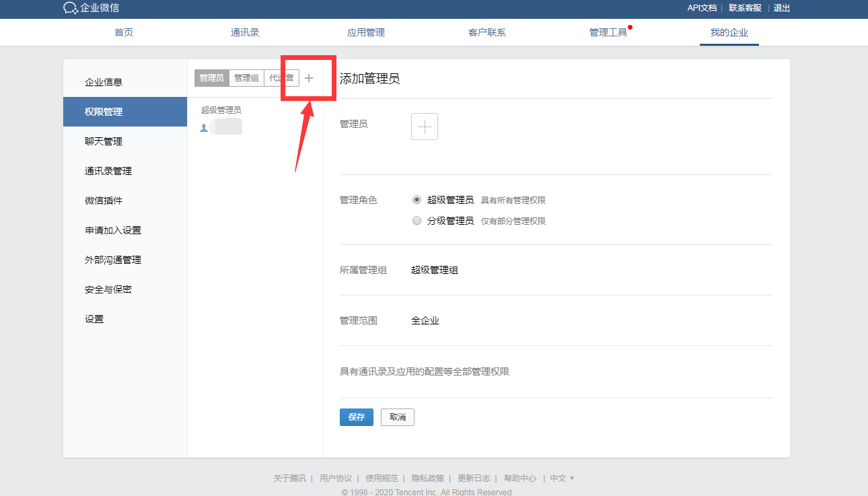Open the 使用规范 footer link
Viewport: 868px width, 496px height.
pyautogui.click(x=382, y=479)
